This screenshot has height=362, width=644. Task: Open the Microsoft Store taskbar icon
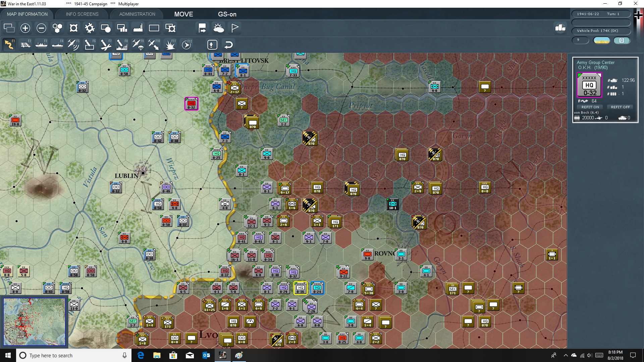[173, 355]
